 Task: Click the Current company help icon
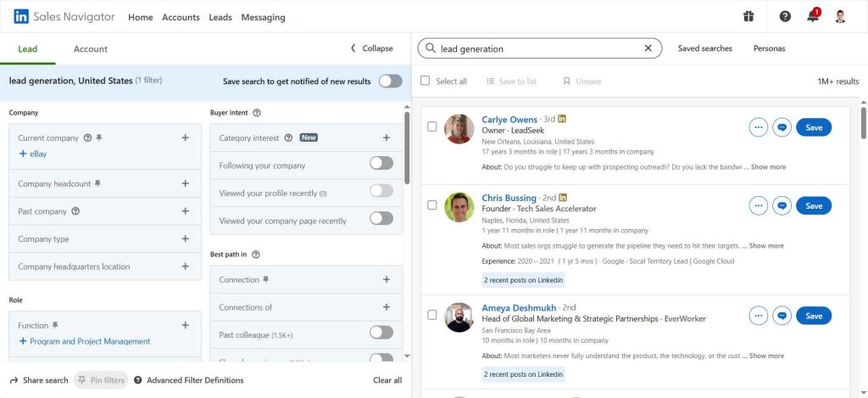pyautogui.click(x=87, y=138)
